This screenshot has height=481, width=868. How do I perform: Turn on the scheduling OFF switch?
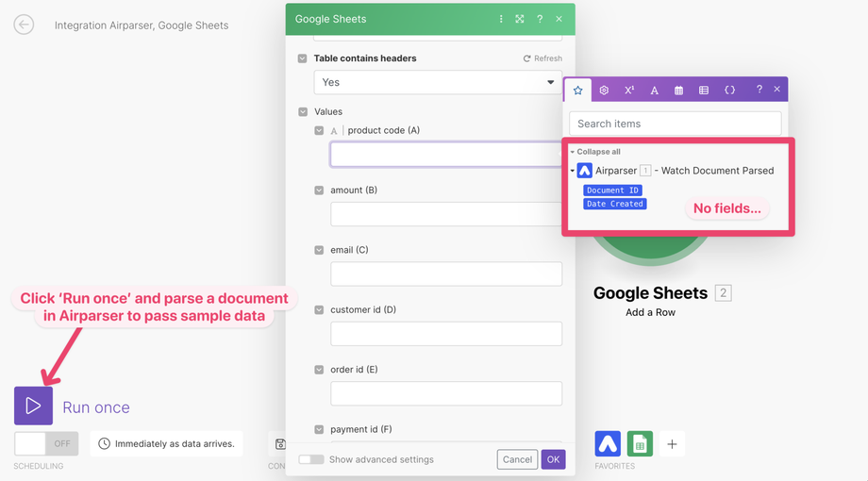(46, 443)
